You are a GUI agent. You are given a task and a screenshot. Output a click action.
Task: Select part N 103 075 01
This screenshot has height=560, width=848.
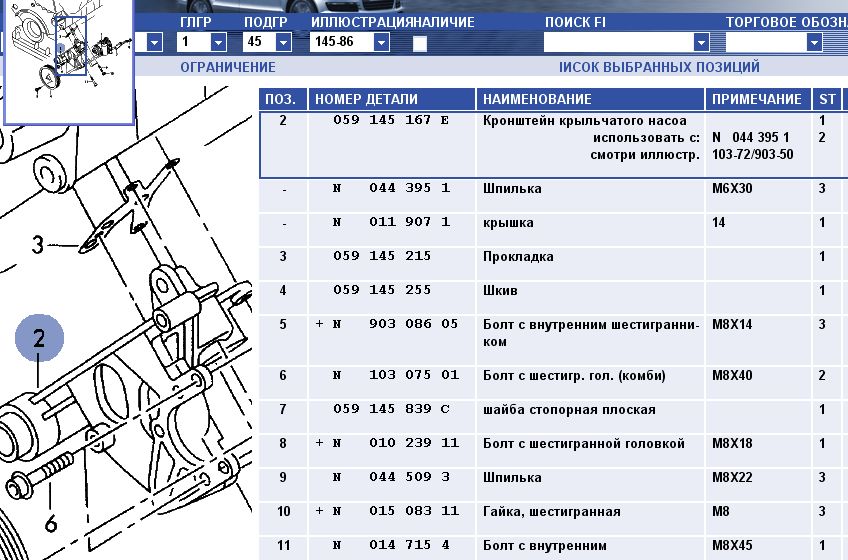[x=395, y=375]
